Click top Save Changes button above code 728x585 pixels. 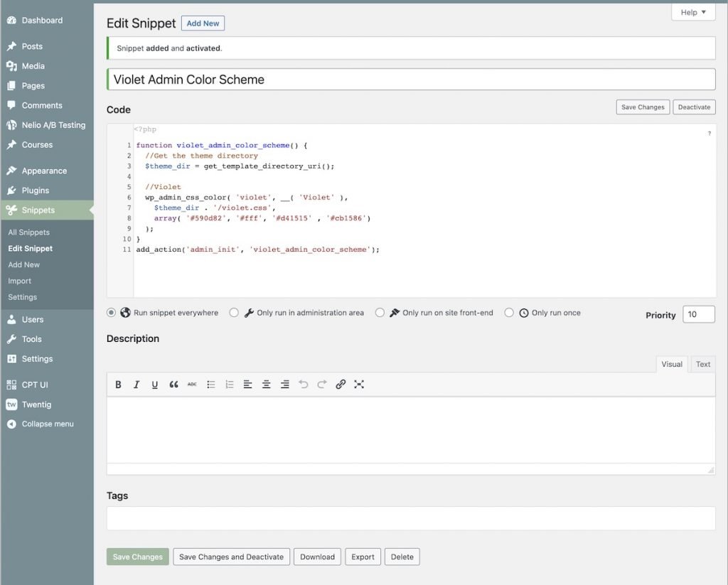coord(643,107)
